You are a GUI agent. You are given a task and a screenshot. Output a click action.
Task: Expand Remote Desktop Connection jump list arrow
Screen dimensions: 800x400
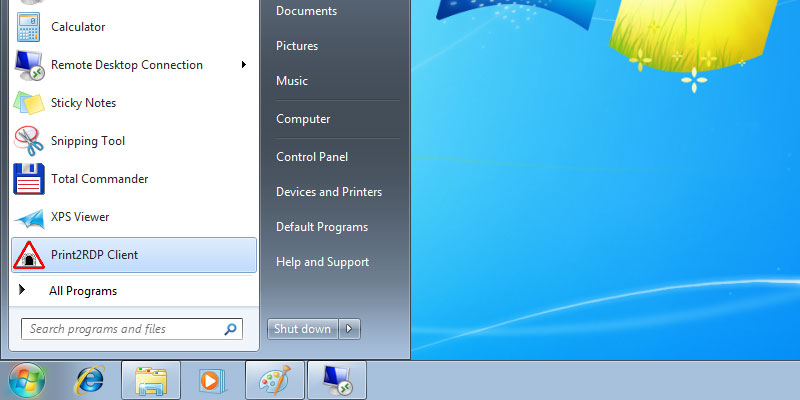(244, 65)
